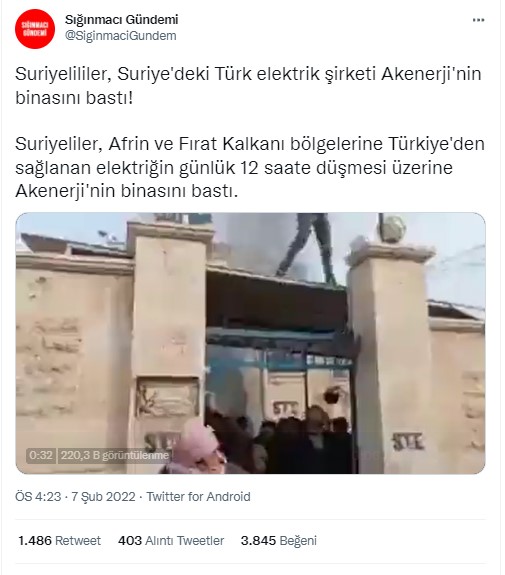505x575 pixels.
Task: Click the second paragraph about Afrin electricity
Action: pyautogui.click(x=250, y=167)
